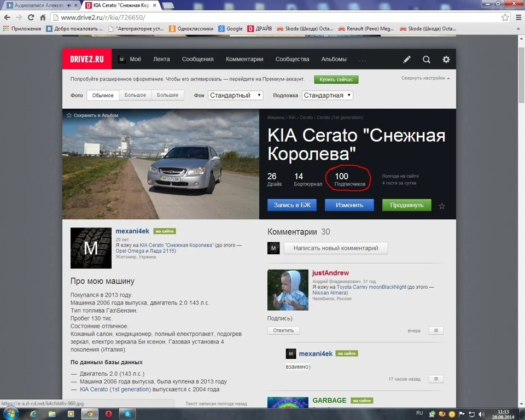Open the justAndrew profile link
The width and height of the screenshot is (525, 420).
(330, 273)
